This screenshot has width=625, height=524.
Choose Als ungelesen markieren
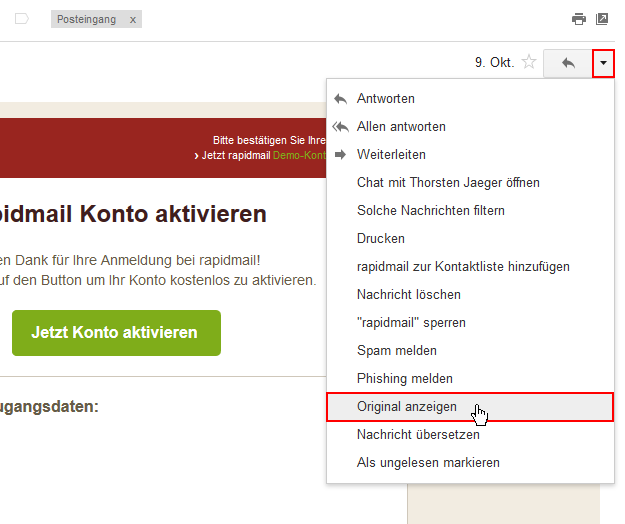[x=470, y=462]
